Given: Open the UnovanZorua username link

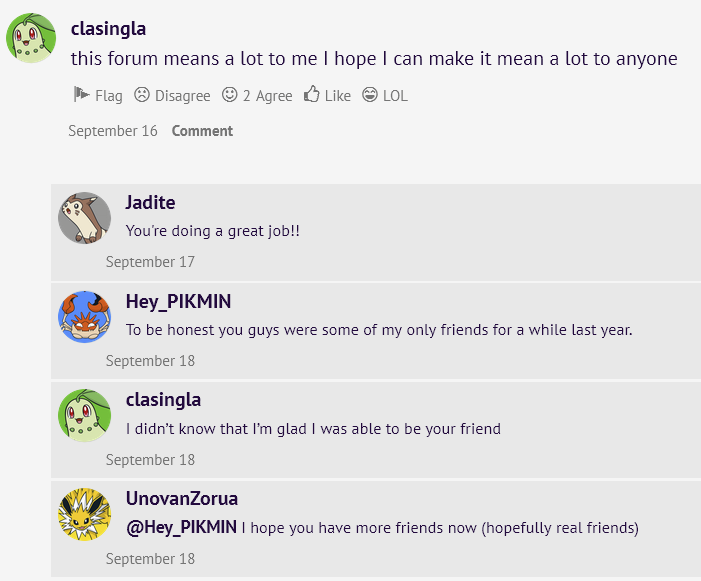Looking at the screenshot, I should tap(182, 499).
